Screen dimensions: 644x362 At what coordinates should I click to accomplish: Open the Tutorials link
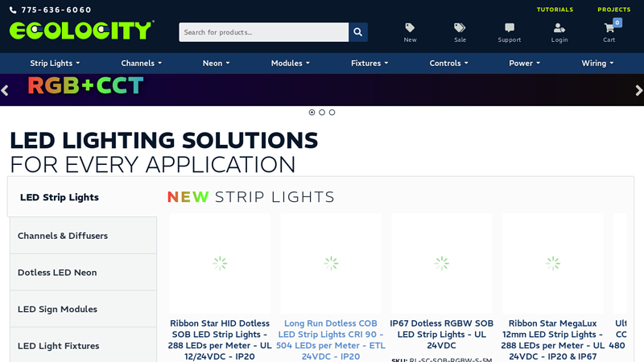tap(555, 10)
